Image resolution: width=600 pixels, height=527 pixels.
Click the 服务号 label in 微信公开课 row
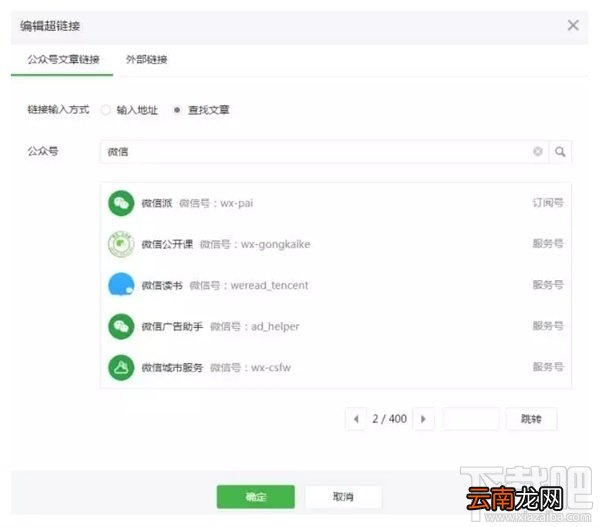tap(548, 243)
